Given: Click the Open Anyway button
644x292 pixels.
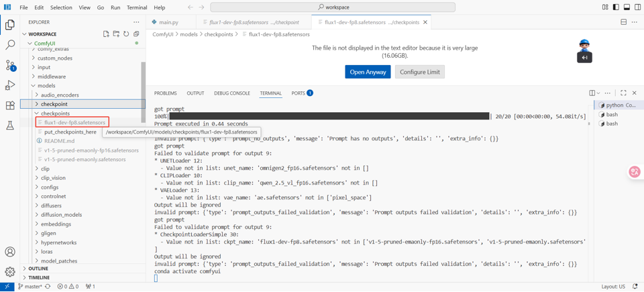Looking at the screenshot, I should coord(368,72).
